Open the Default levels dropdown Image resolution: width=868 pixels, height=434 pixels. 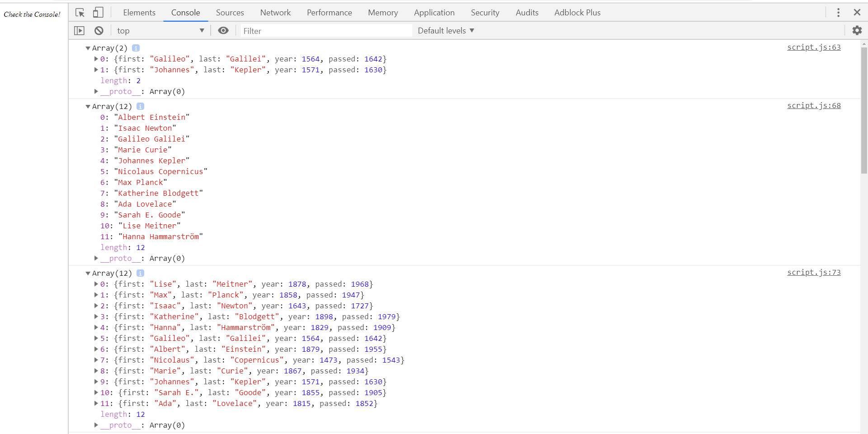pos(446,31)
